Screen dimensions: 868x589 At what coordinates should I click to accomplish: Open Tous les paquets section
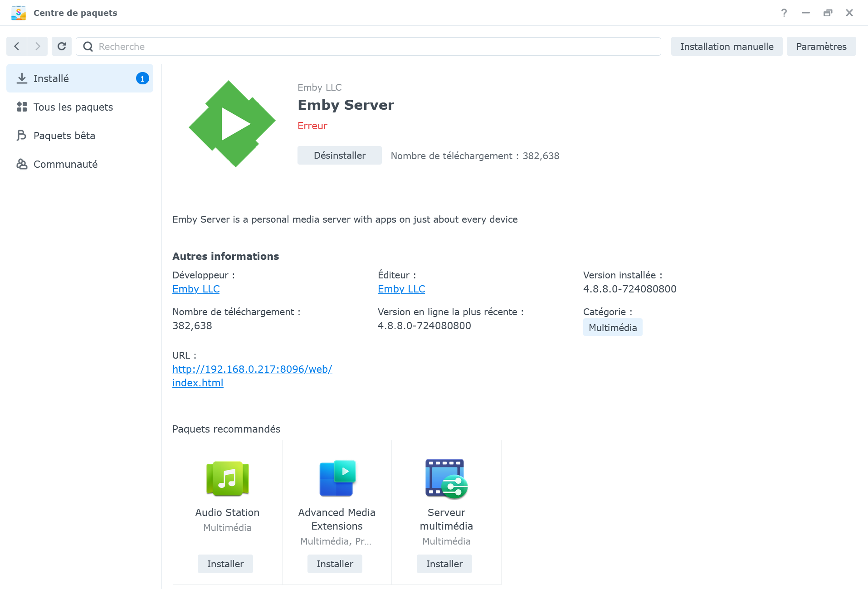(80, 107)
